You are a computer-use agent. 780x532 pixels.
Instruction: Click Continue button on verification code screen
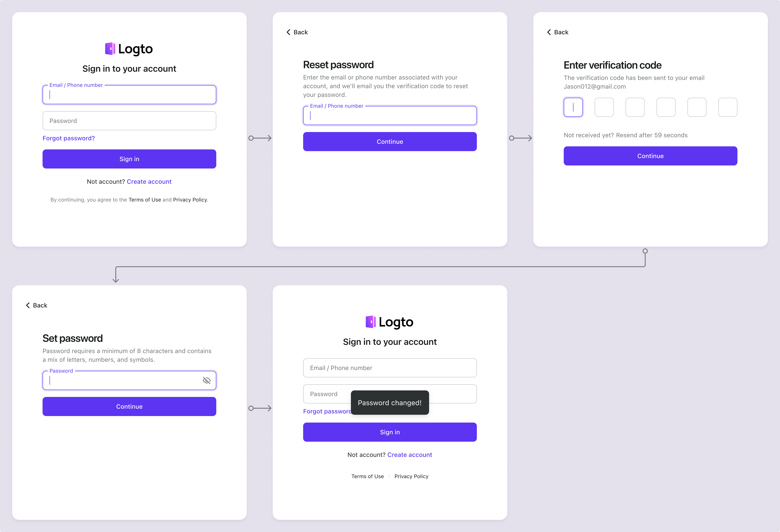pyautogui.click(x=650, y=156)
